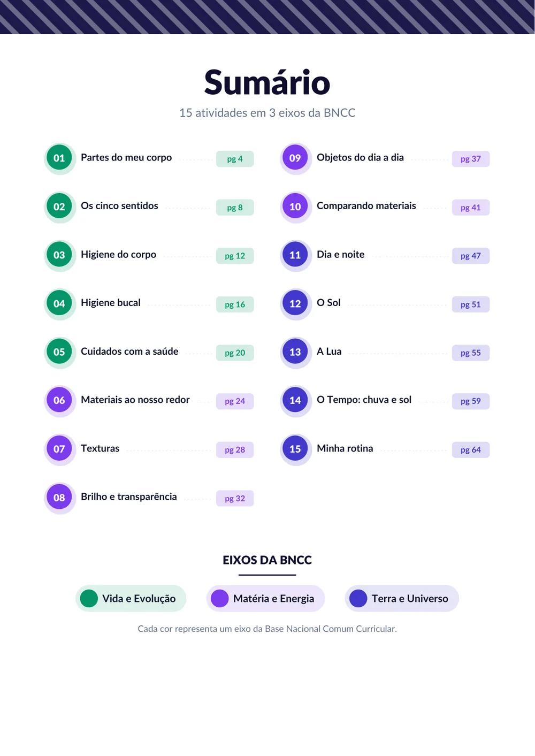Select the 'Matéria e Energia' legend pill
The height and width of the screenshot is (756, 535).
pos(266,598)
